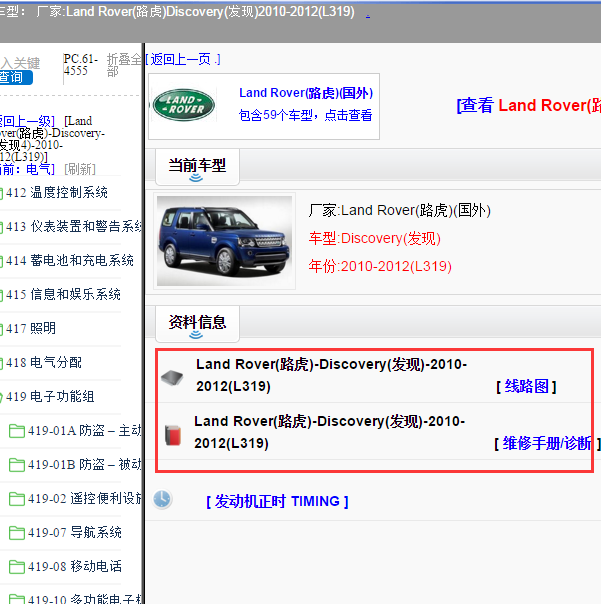Screen dimensions: 601x604
Task: Click 折叠全部 collapse all link
Action: point(124,65)
